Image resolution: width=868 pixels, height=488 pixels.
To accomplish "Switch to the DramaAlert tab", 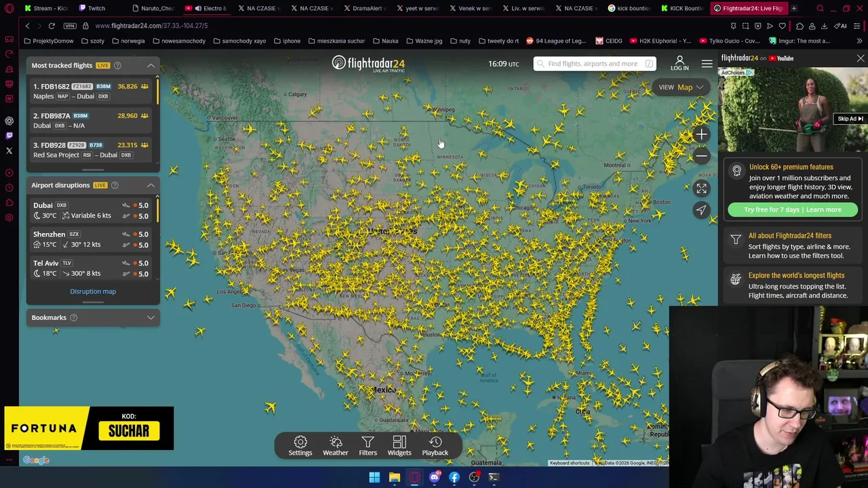I will point(367,8).
